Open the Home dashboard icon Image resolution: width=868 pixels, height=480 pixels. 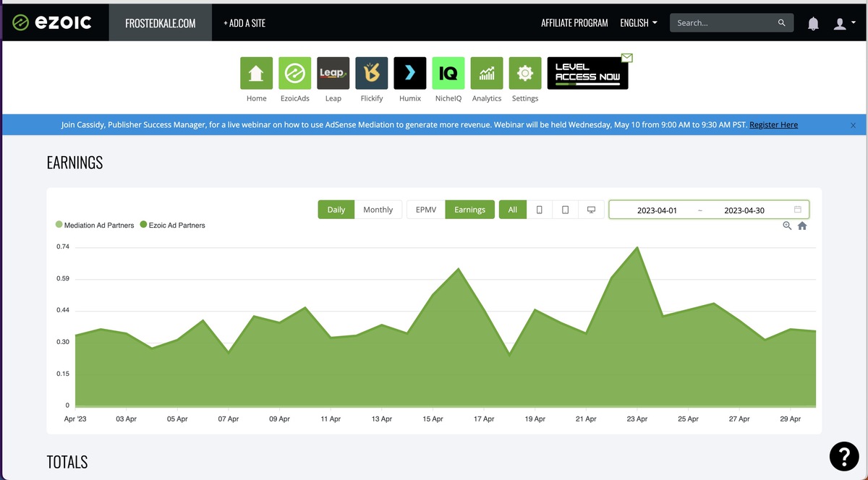(256, 73)
